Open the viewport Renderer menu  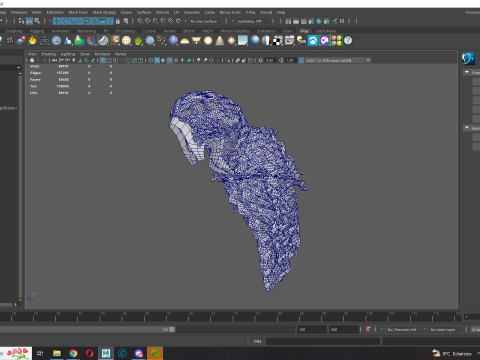tap(102, 54)
